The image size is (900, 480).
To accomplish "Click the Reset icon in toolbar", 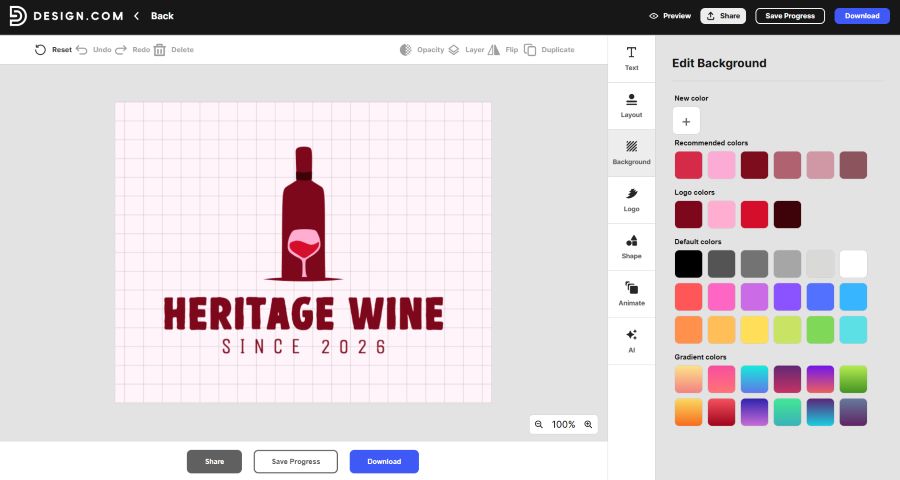I will point(40,50).
